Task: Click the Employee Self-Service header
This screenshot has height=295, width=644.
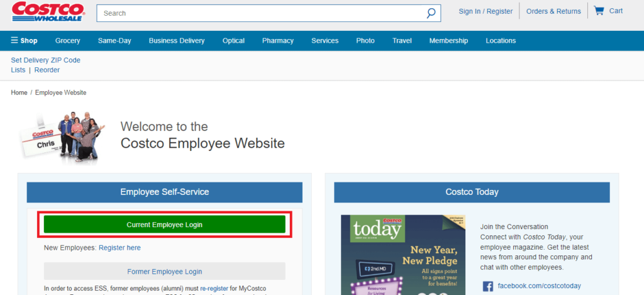Action: (x=164, y=192)
